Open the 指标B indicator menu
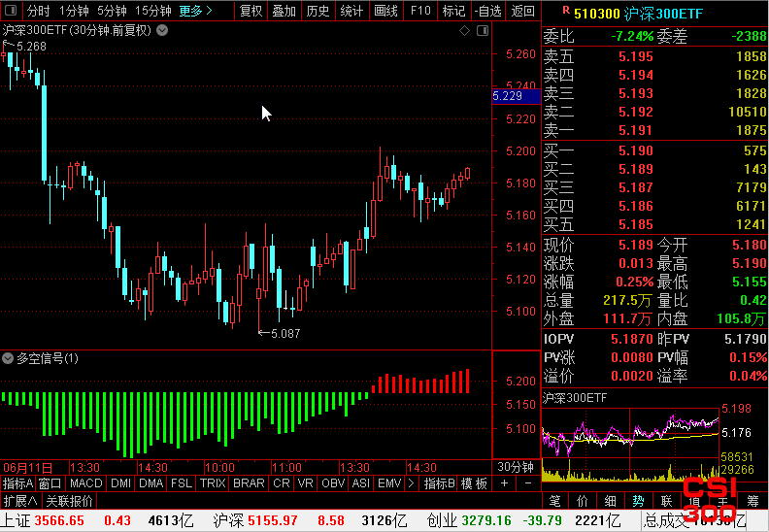Screen dimensions: 769x532 [440, 483]
